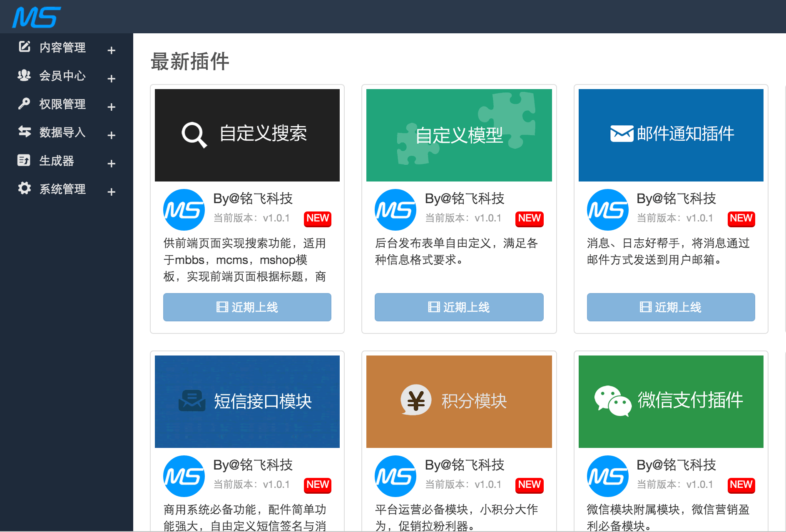Open the 自定义模型 plugin banner
Screen dimensions: 786x532
point(459,135)
